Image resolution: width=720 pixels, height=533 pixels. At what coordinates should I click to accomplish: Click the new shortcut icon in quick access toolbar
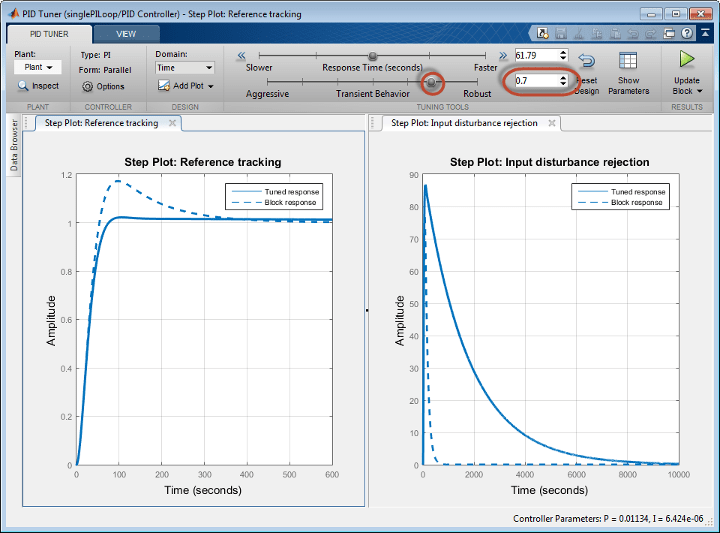coord(543,33)
